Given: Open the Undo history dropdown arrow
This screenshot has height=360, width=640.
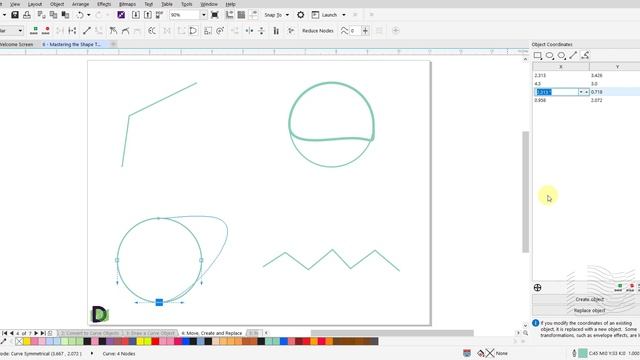Looking at the screenshot, I should point(89,15).
